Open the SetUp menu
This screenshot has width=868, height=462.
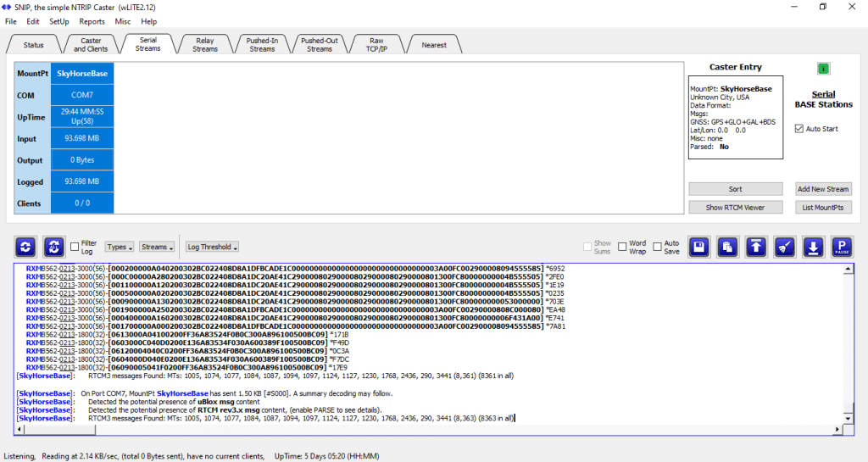point(59,21)
